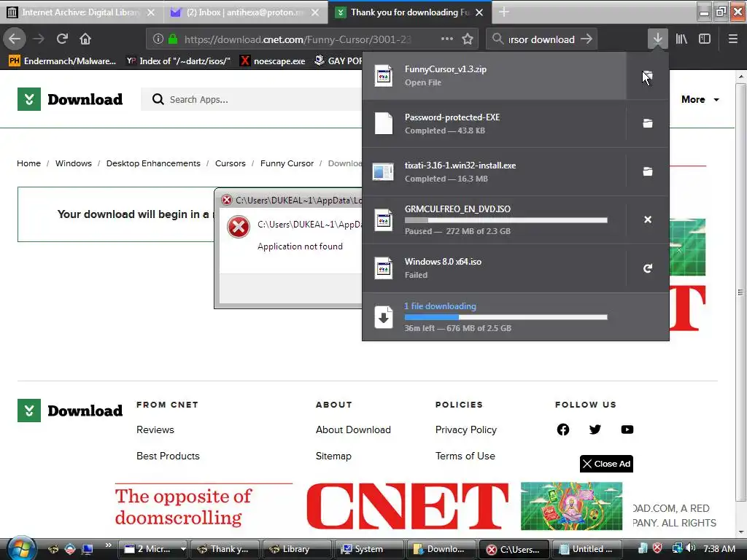747x560 pixels.
Task: Open About Download footer link
Action: point(353,429)
